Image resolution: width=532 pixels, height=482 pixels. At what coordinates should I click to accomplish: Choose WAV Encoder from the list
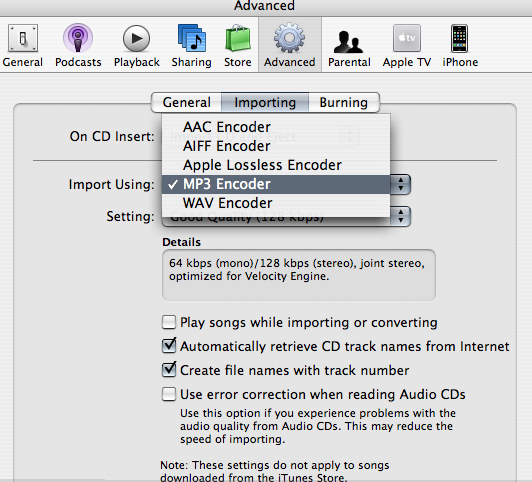tap(276, 203)
